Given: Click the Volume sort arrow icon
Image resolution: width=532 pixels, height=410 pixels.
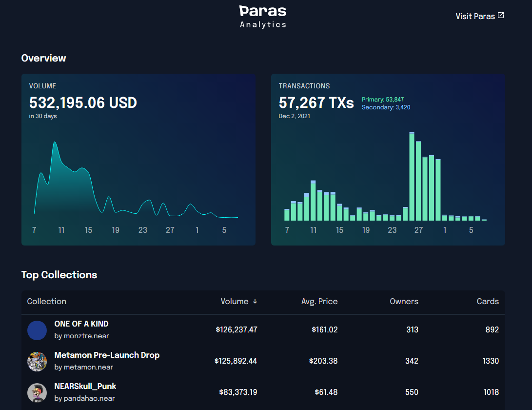Looking at the screenshot, I should (255, 301).
